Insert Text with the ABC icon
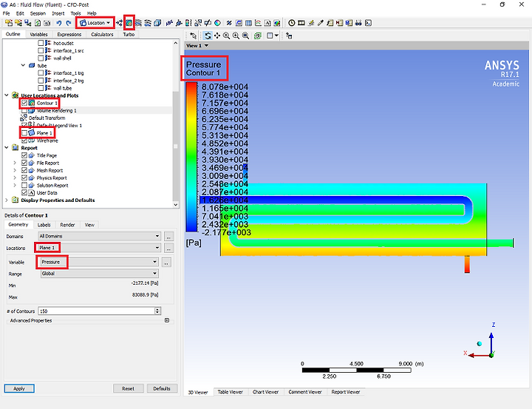This screenshot has width=532, height=409. click(x=169, y=23)
